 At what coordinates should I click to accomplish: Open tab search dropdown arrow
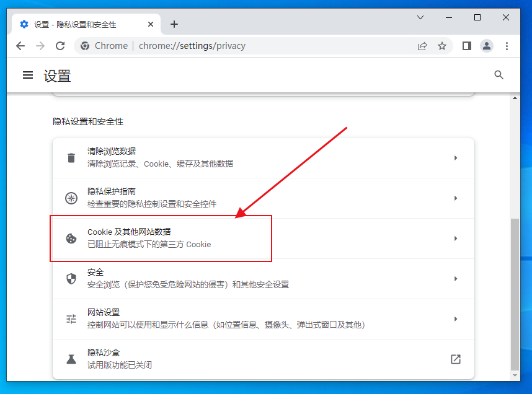[x=420, y=17]
